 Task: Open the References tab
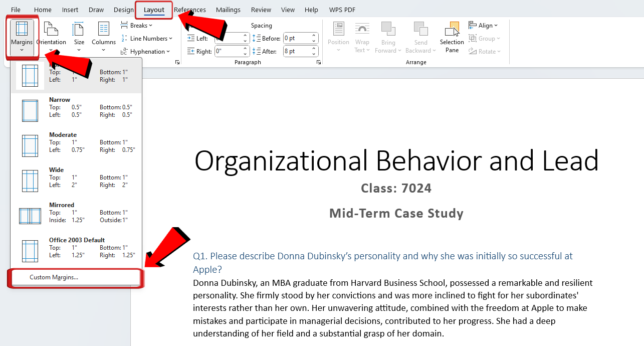[x=189, y=10]
